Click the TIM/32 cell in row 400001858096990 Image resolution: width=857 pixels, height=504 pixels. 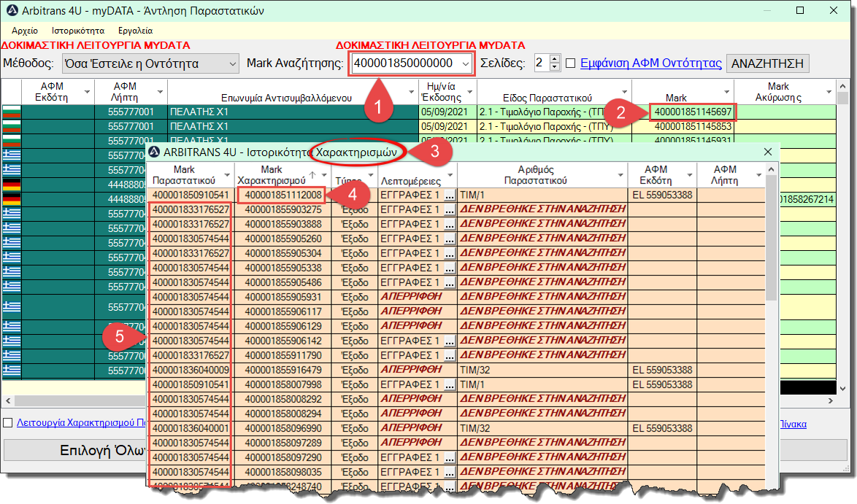click(542, 429)
